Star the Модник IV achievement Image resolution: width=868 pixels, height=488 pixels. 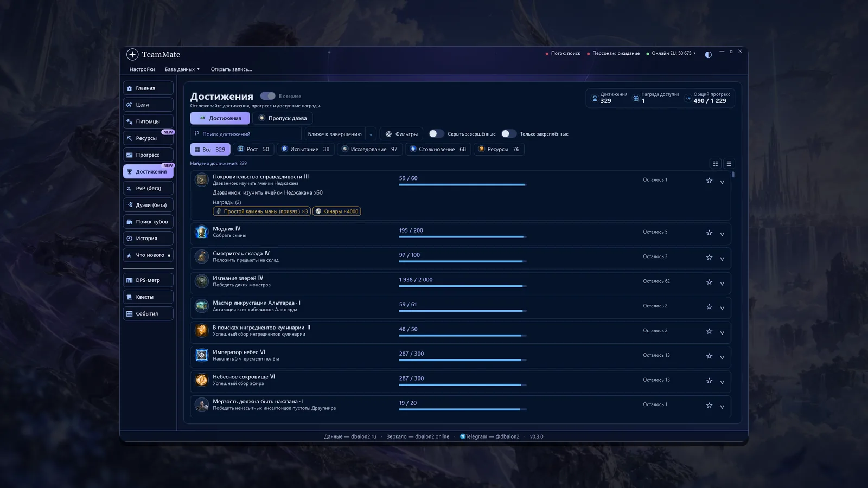point(709,233)
